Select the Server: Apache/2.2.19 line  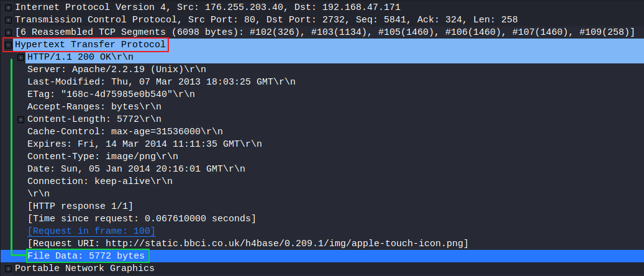117,69
